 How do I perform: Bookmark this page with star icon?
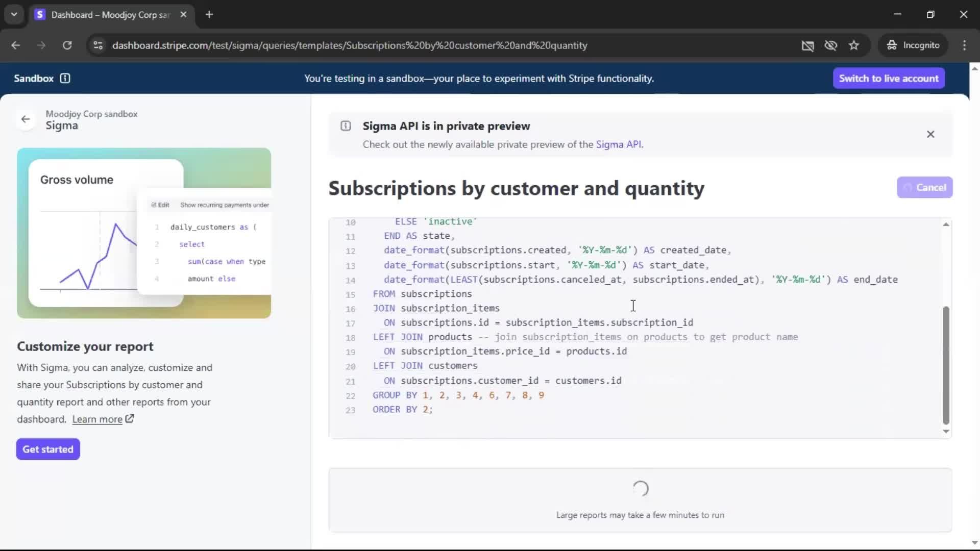854,45
